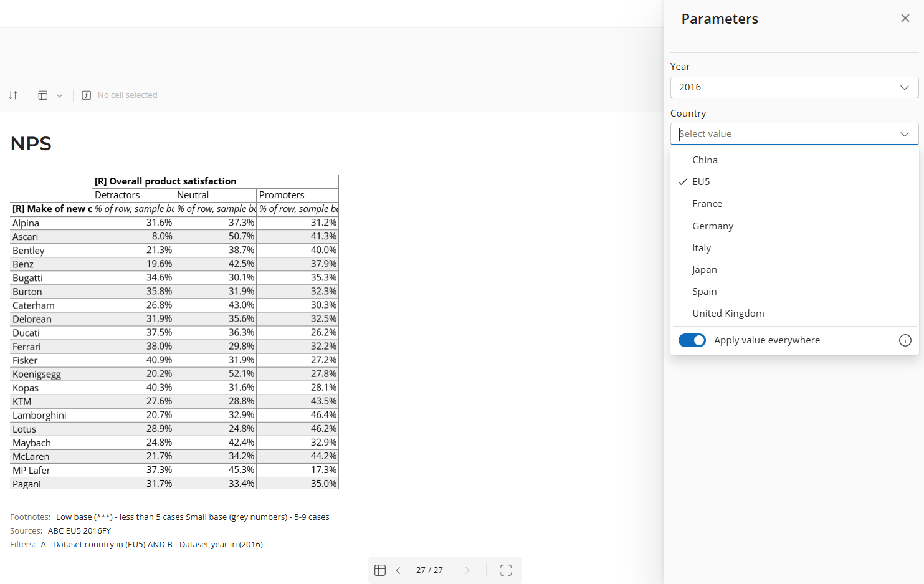
Task: Click the ABC EU5 2016FY source text
Action: click(79, 531)
